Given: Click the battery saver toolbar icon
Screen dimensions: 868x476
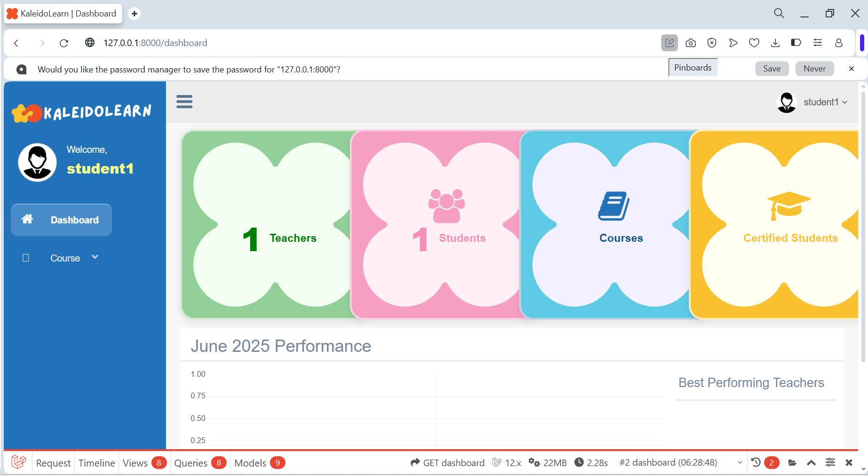Looking at the screenshot, I should [796, 43].
